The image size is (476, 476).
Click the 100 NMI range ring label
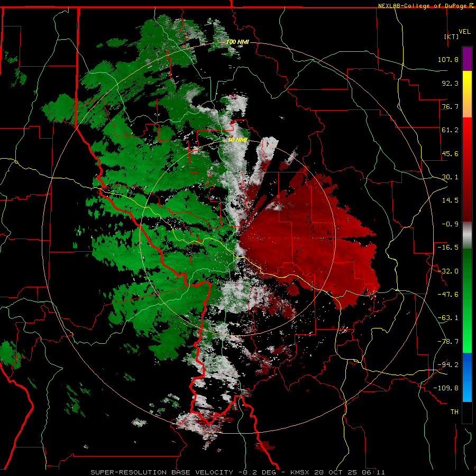237,42
